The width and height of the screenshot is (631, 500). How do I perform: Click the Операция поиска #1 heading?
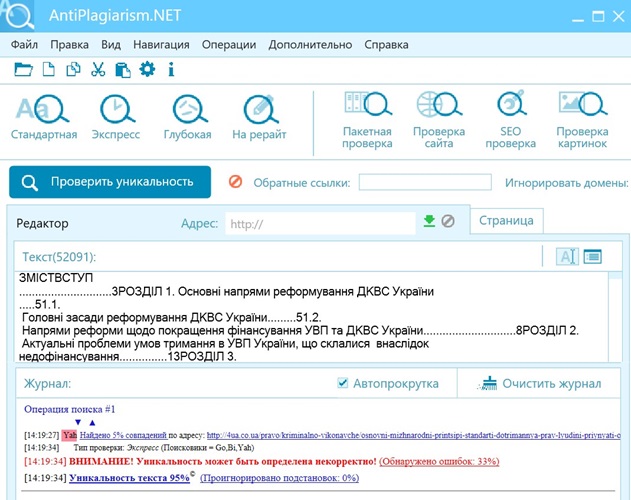pyautogui.click(x=70, y=409)
